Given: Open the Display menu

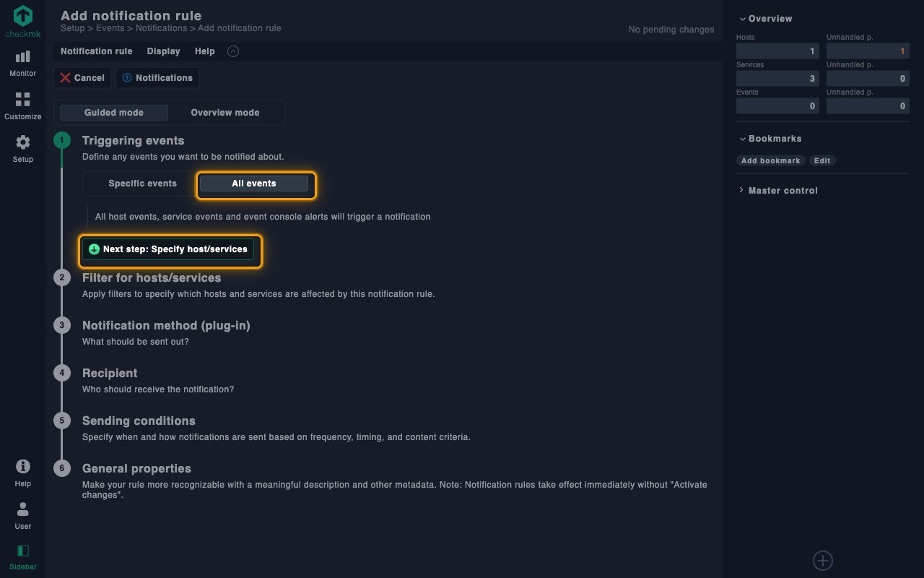Looking at the screenshot, I should click(164, 51).
